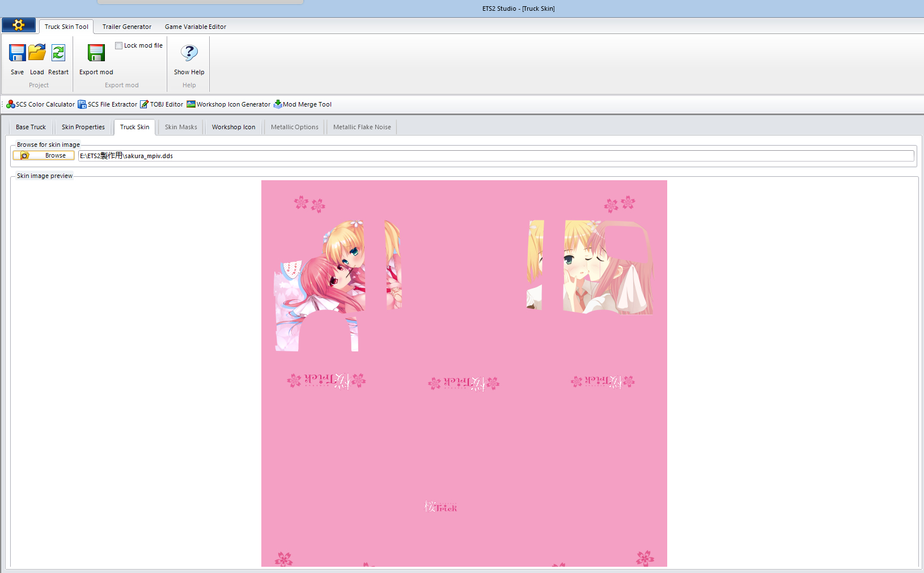Open help with the Show Help icon
924x573 pixels.
click(x=189, y=53)
